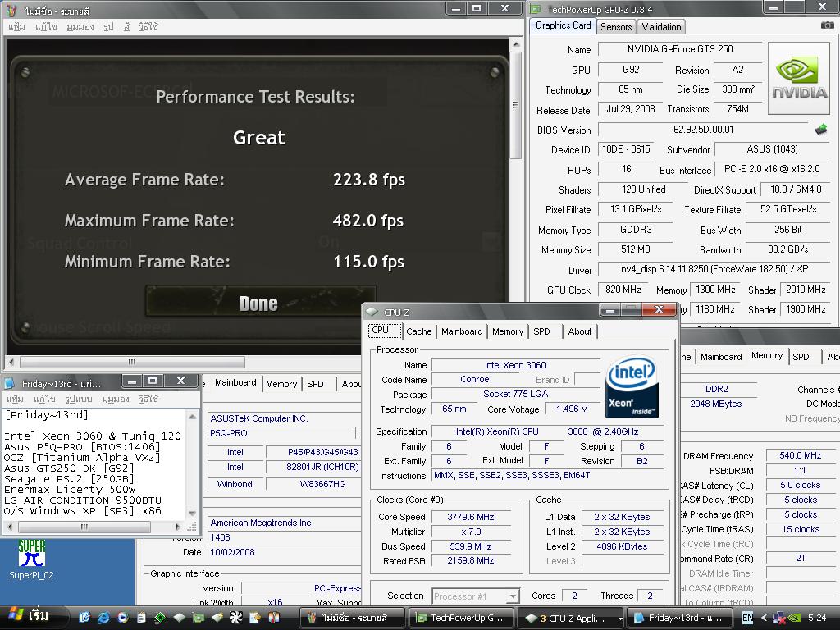This screenshot has width=840, height=630.
Task: Expand hidden tray icons arrow
Action: (x=764, y=618)
